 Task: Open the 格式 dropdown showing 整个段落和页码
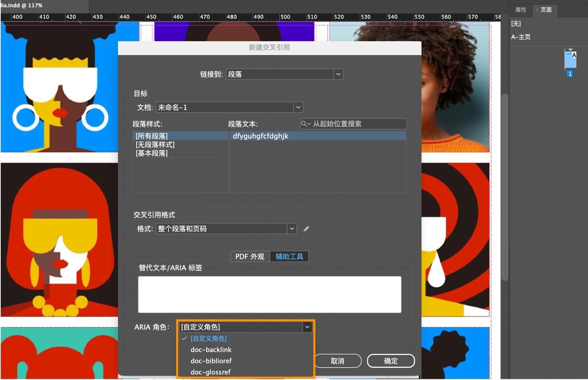point(226,229)
